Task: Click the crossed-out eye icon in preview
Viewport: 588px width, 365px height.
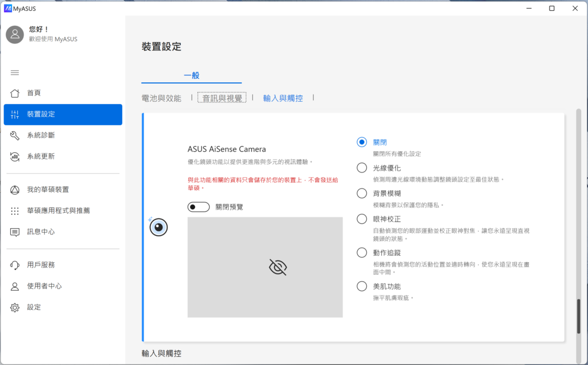Action: pyautogui.click(x=278, y=267)
